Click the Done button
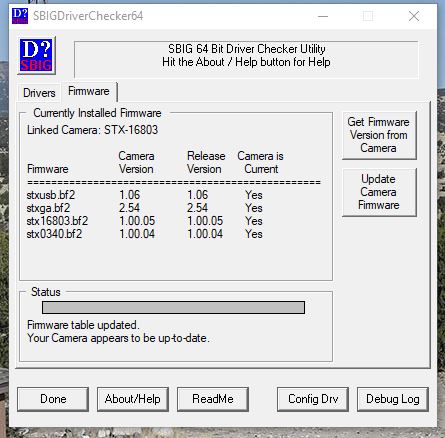Screen dimensions: 445x438 click(53, 399)
